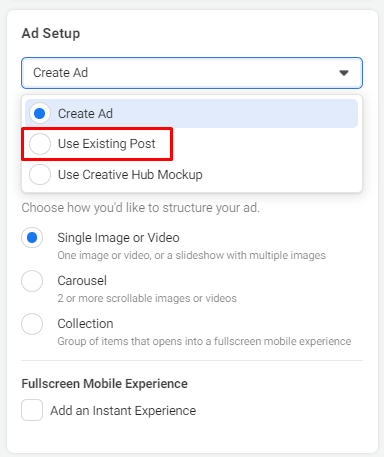
Task: Click the scrollable images or videos description
Action: [x=147, y=298]
